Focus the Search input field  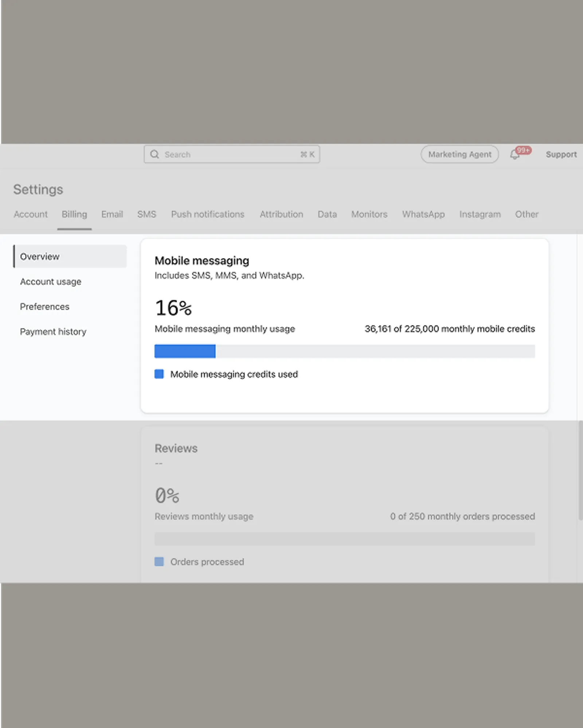point(232,154)
